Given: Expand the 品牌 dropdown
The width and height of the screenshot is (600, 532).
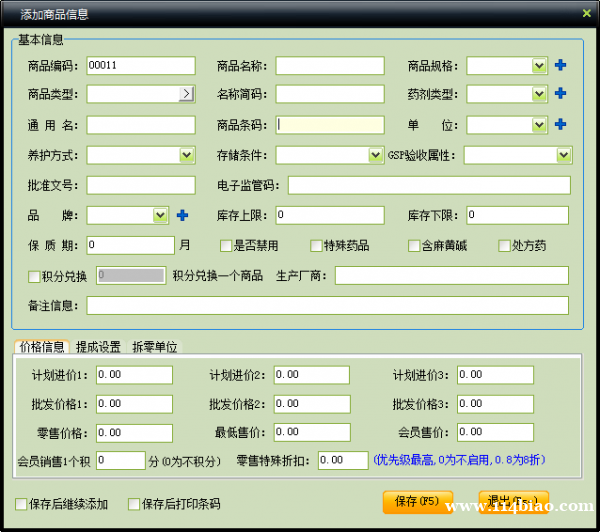Looking at the screenshot, I should point(160,215).
